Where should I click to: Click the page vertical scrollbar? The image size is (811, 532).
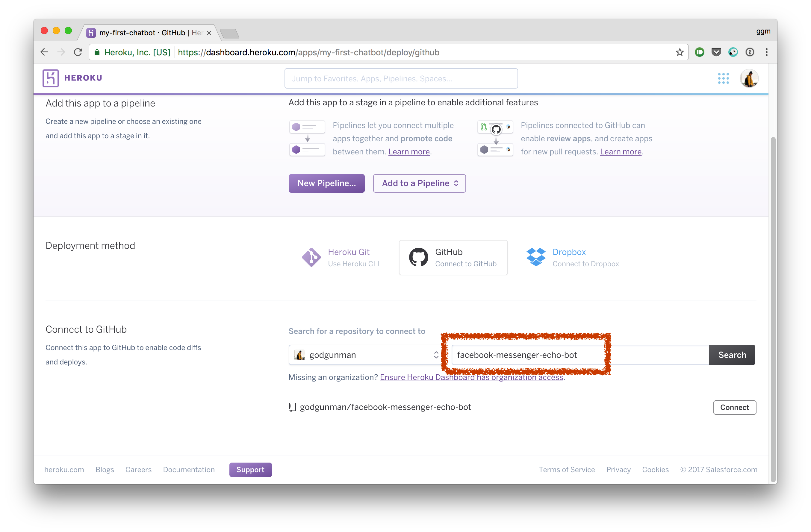pyautogui.click(x=773, y=310)
